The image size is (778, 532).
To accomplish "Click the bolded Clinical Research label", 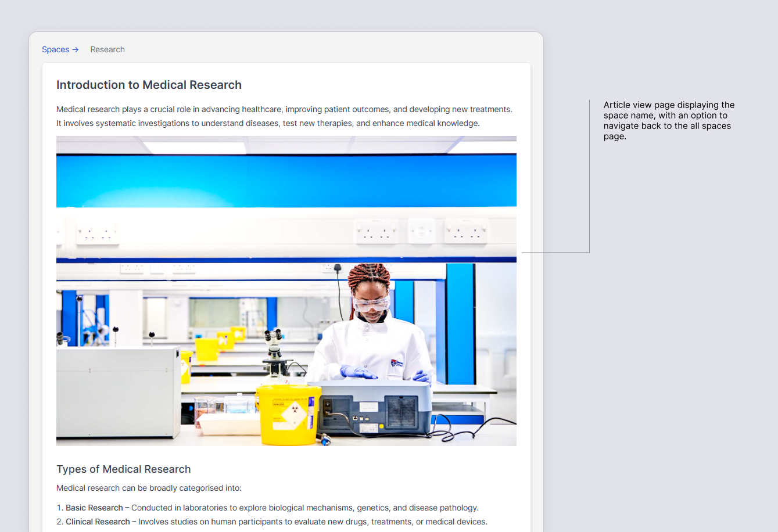I will 98,521.
